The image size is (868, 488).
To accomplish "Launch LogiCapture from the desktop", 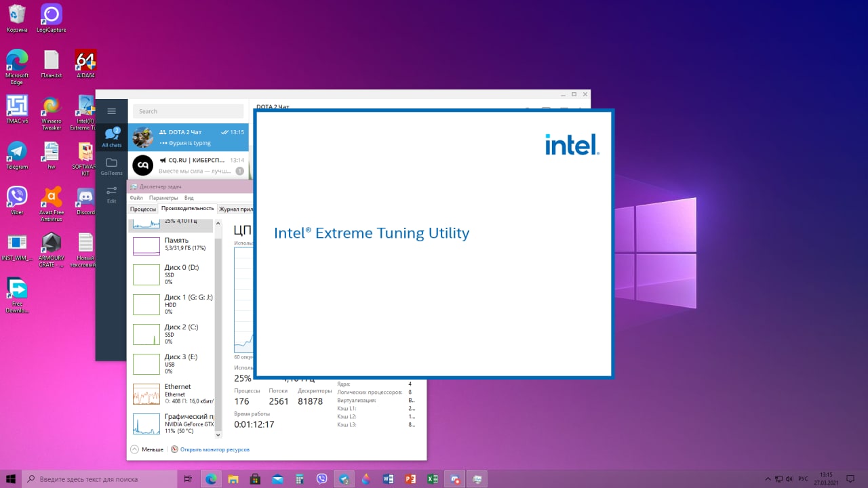I will 52,18.
